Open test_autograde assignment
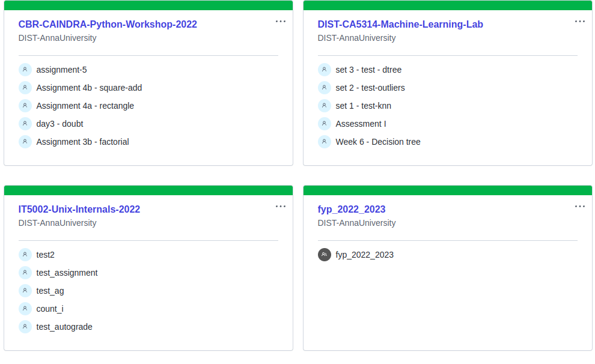This screenshot has width=595, height=364. (64, 327)
